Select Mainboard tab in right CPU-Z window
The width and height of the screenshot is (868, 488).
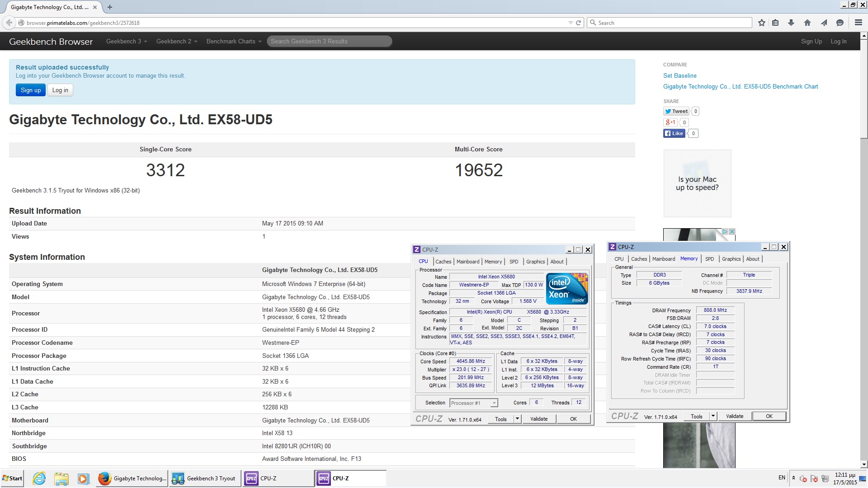tap(664, 259)
